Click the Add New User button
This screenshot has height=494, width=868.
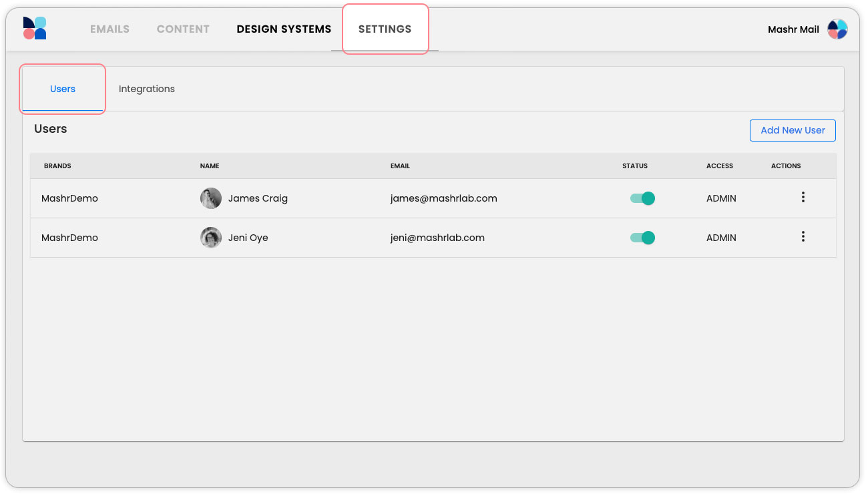[793, 130]
